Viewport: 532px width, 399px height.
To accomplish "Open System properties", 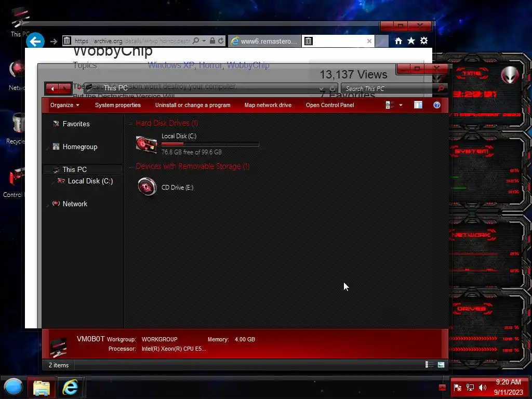I will click(118, 105).
